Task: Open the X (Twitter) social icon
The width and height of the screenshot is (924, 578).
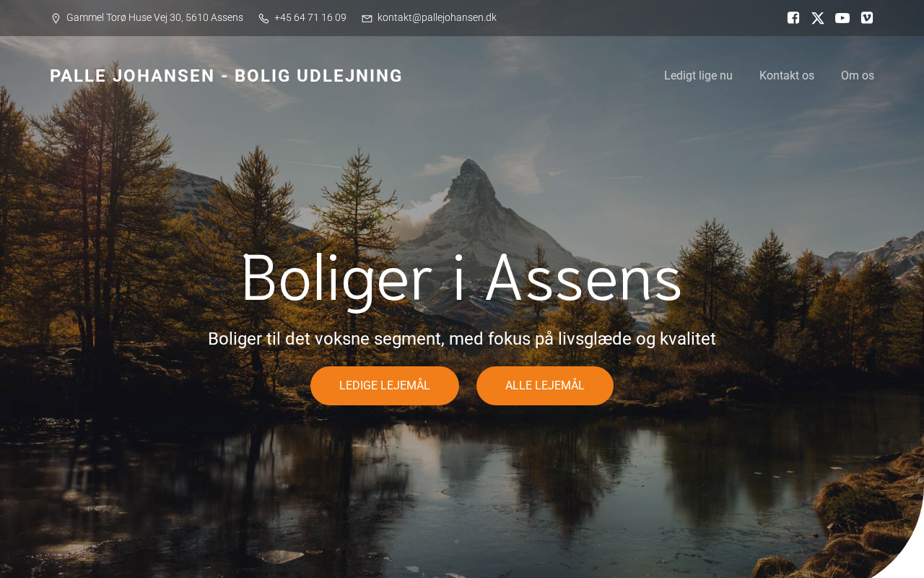Action: click(x=818, y=18)
